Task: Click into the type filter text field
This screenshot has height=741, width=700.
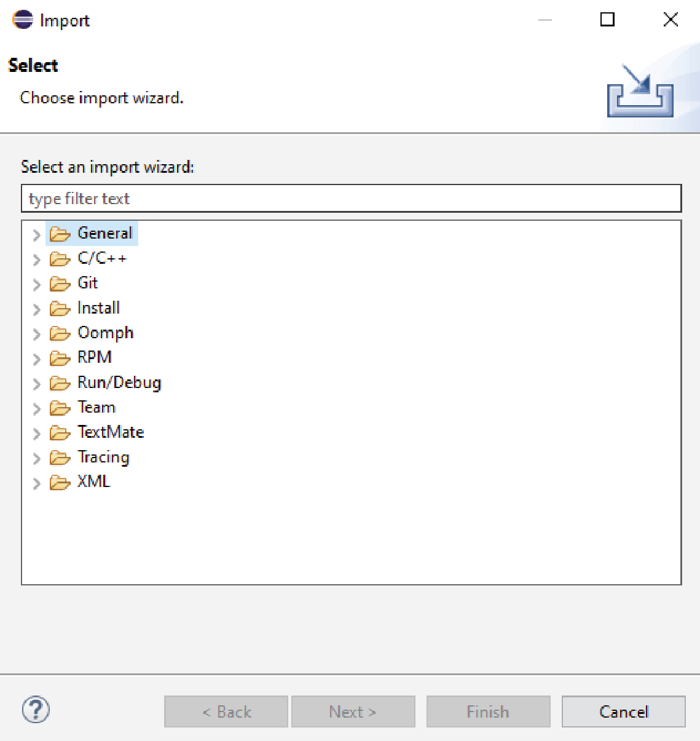Action: [x=351, y=199]
